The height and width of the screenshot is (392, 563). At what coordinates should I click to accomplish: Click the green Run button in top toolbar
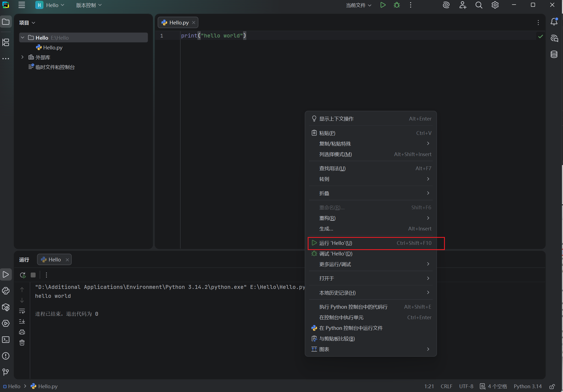pyautogui.click(x=383, y=5)
